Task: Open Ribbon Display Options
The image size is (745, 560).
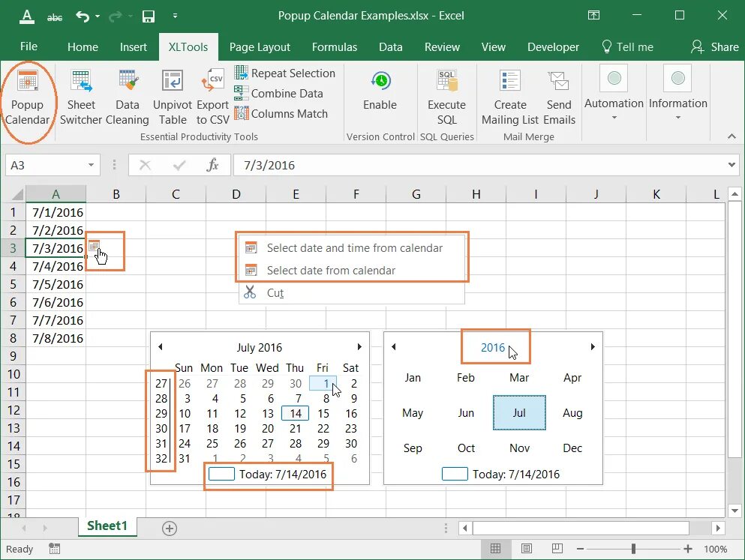Action: coord(593,15)
